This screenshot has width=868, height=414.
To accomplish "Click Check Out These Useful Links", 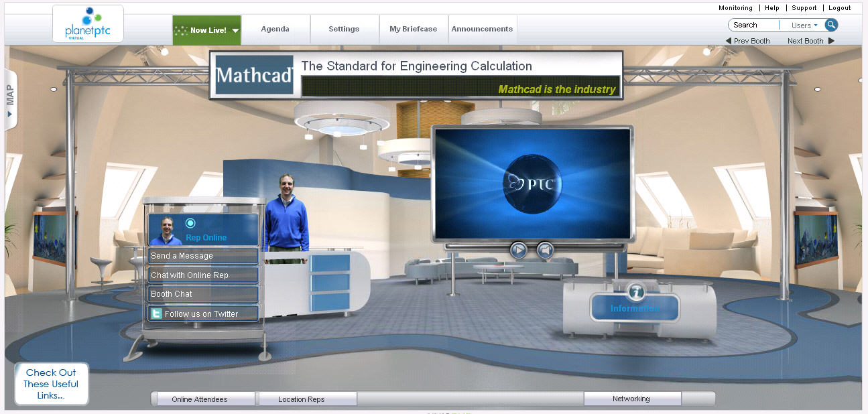I will coord(51,384).
